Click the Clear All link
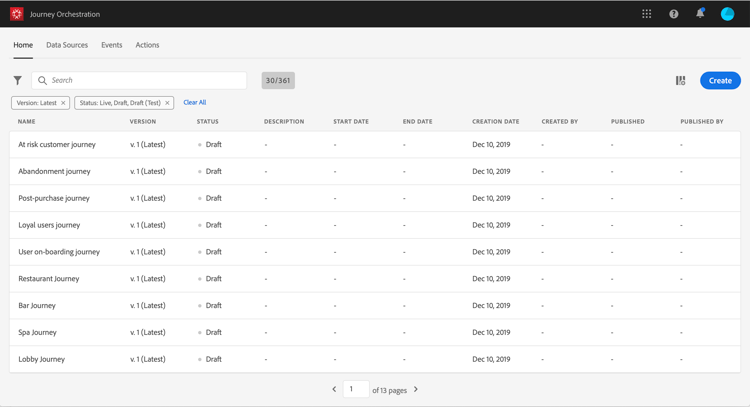The height and width of the screenshot is (407, 750). [x=195, y=102]
